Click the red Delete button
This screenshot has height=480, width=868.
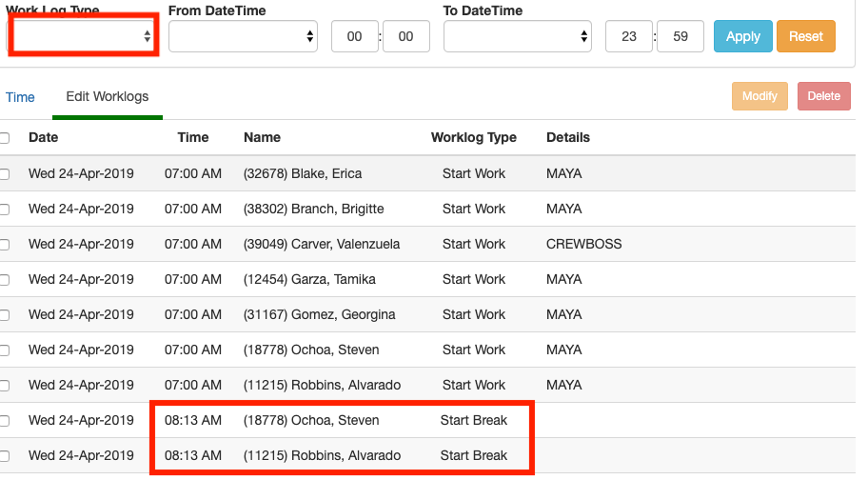point(823,96)
